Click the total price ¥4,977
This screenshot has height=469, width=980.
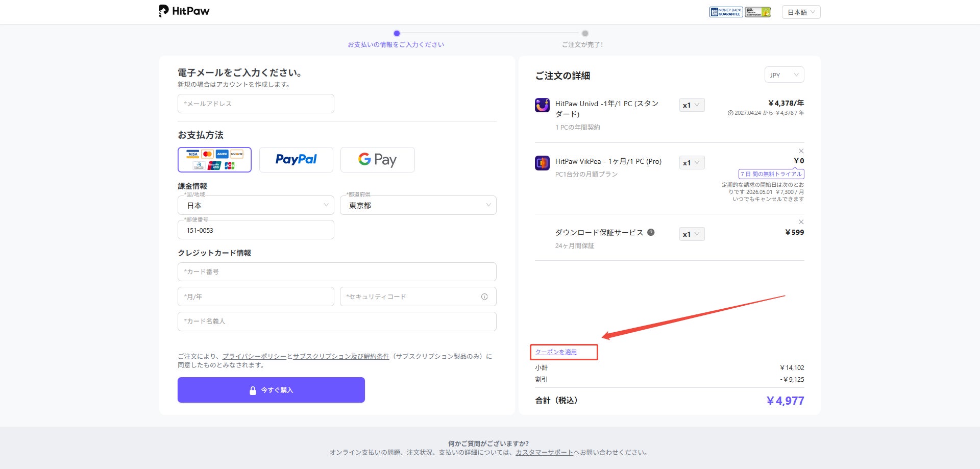pos(785,401)
